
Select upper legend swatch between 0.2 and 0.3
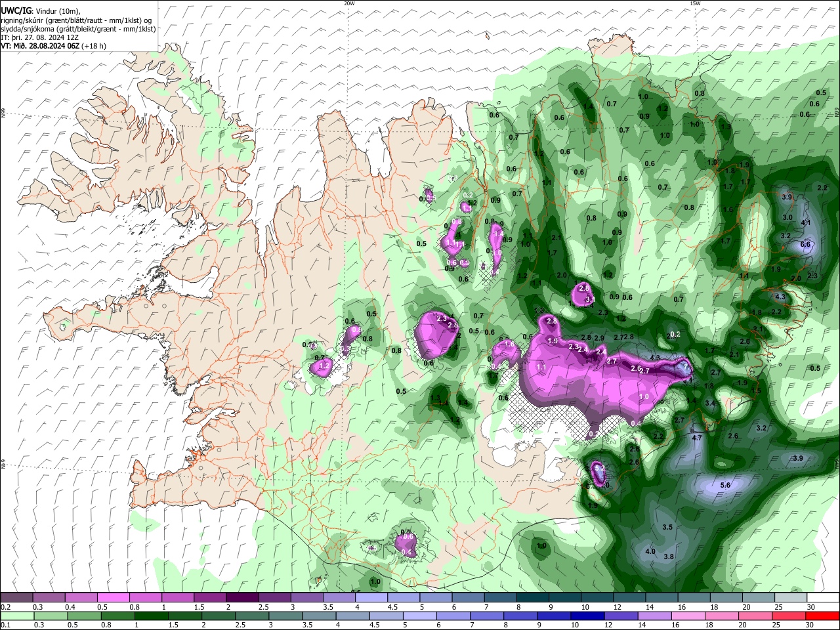click(x=16, y=598)
